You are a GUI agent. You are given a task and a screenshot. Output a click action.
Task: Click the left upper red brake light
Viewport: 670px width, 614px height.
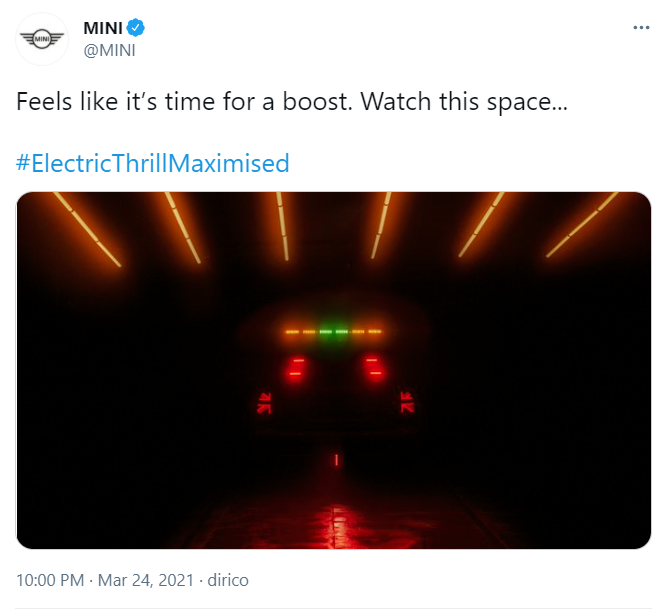click(x=296, y=367)
